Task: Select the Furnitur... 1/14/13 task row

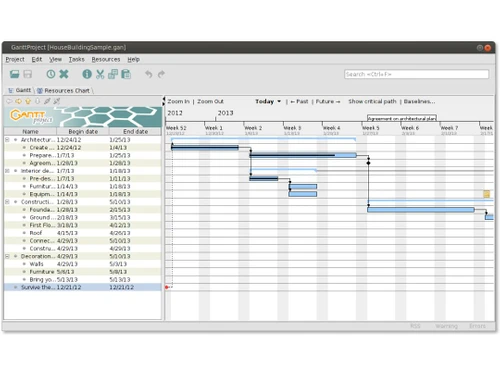Action: point(83,186)
